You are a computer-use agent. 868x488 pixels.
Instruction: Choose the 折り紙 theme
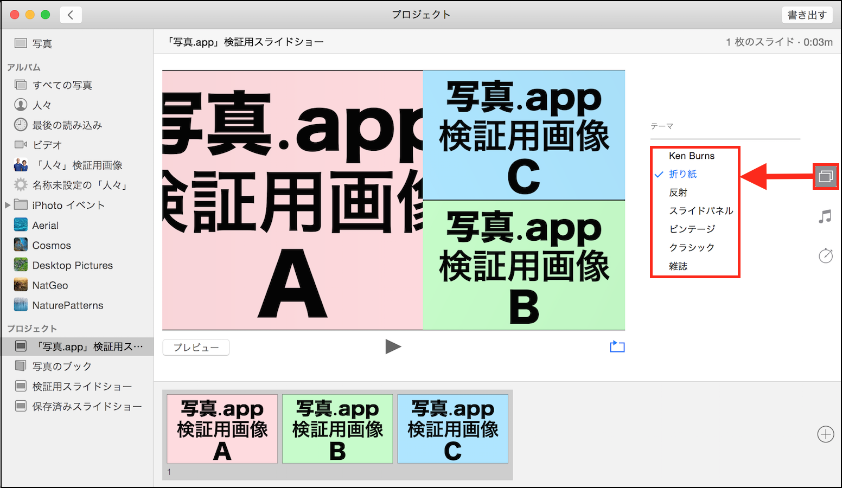(x=682, y=174)
